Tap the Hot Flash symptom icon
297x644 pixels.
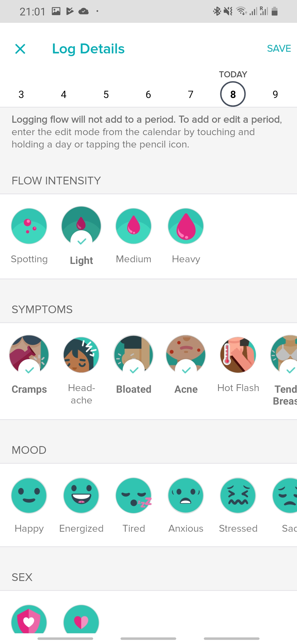click(238, 355)
